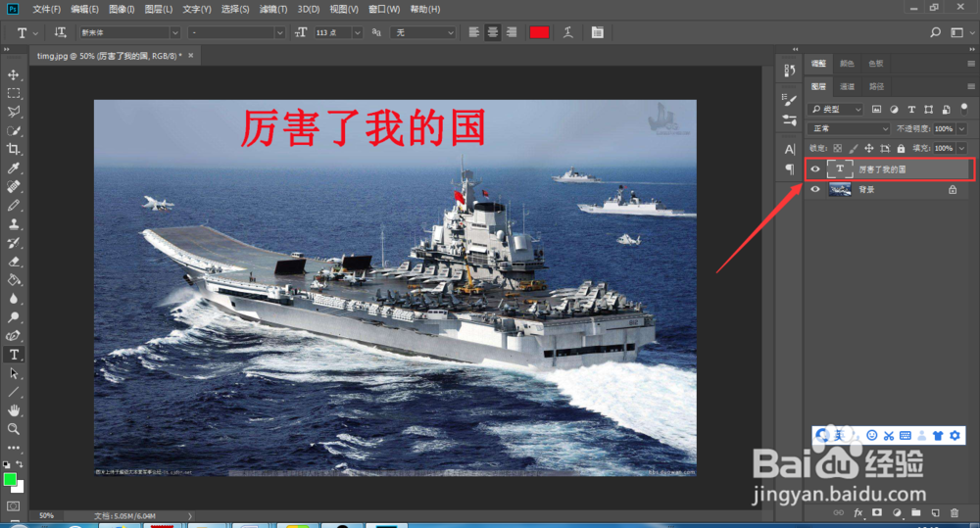Create new fill or adjustment layer
The image size is (980, 528).
897,513
